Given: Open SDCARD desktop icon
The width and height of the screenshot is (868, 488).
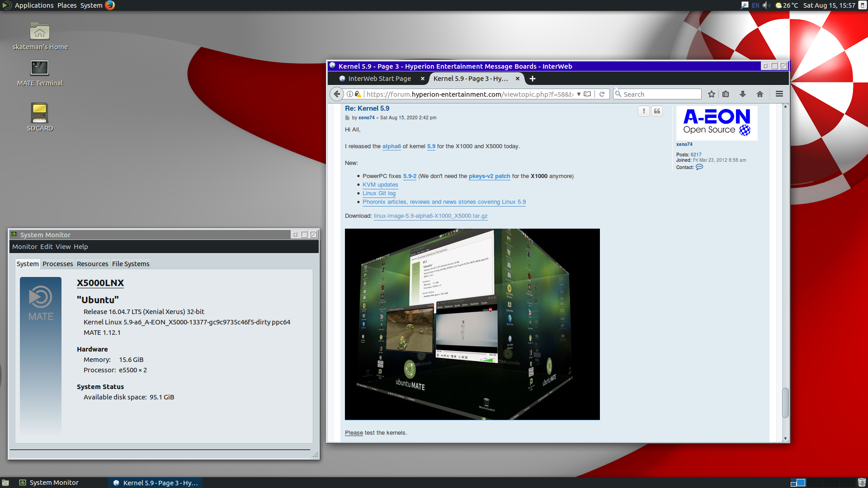Looking at the screenshot, I should [40, 117].
